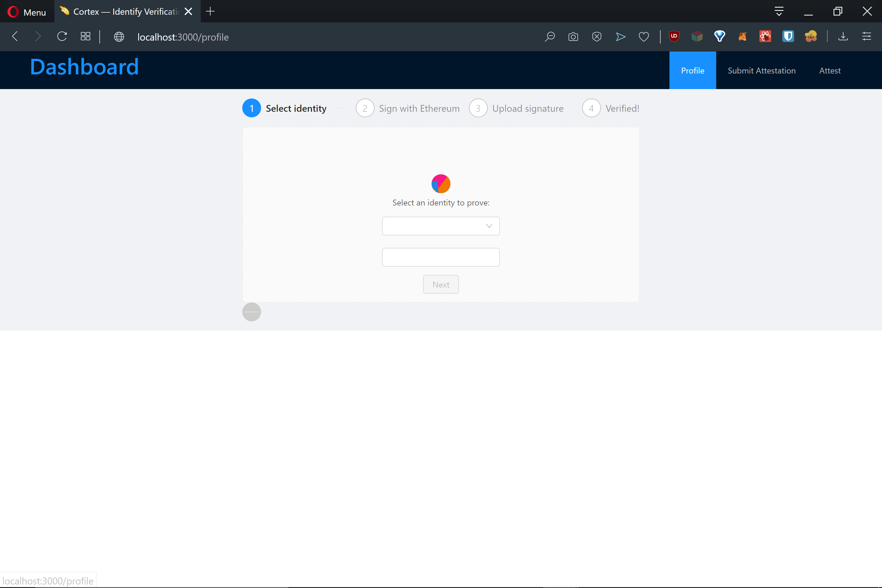882x588 pixels.
Task: Expand the identity selection dropdown
Action: 441,226
